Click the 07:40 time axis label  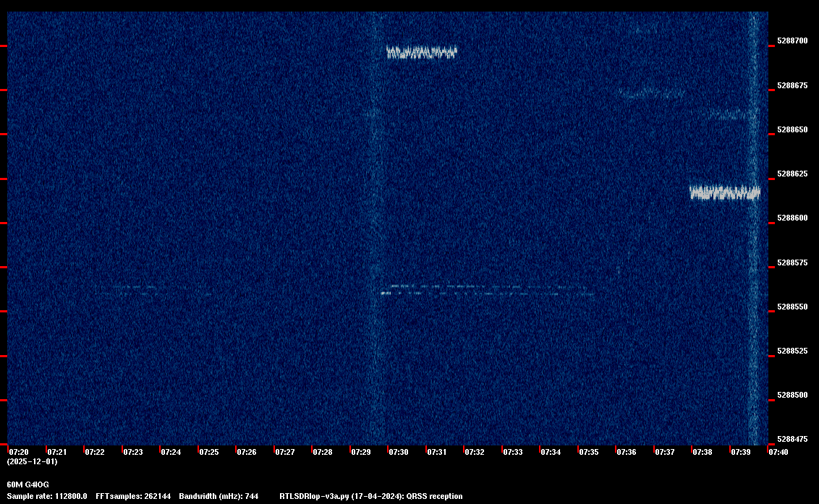pos(778,452)
